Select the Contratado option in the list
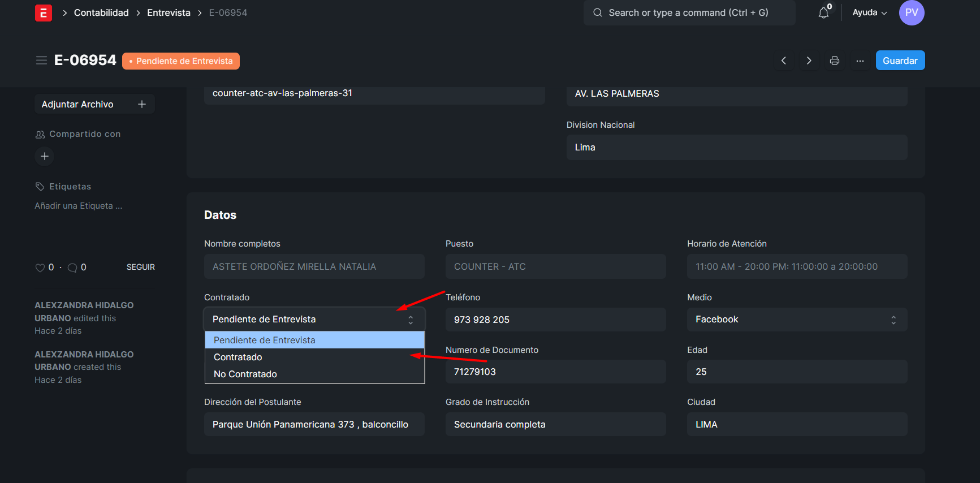 click(238, 357)
